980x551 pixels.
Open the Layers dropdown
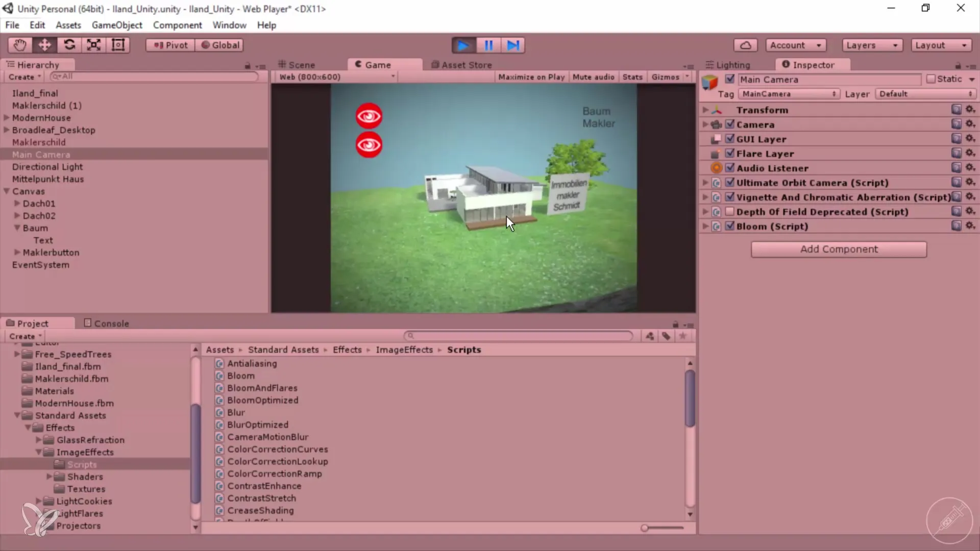pos(872,45)
